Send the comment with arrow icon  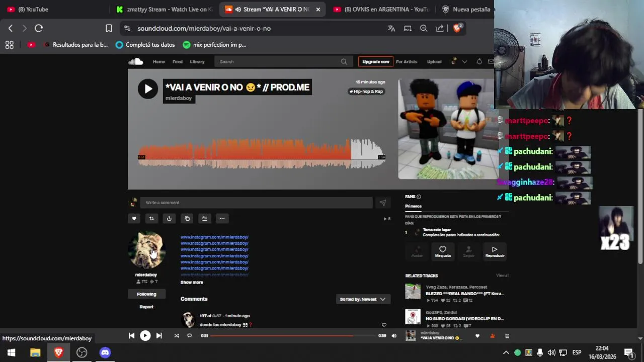[383, 203]
